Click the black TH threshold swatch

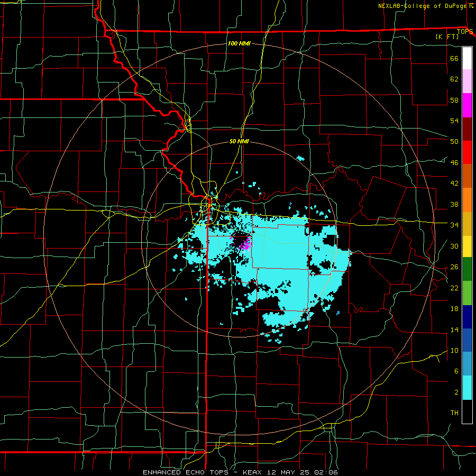click(467, 411)
